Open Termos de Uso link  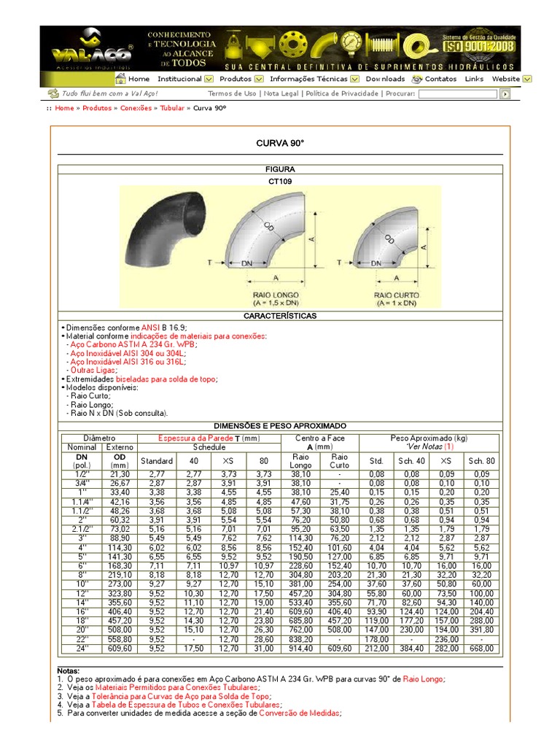tap(232, 93)
